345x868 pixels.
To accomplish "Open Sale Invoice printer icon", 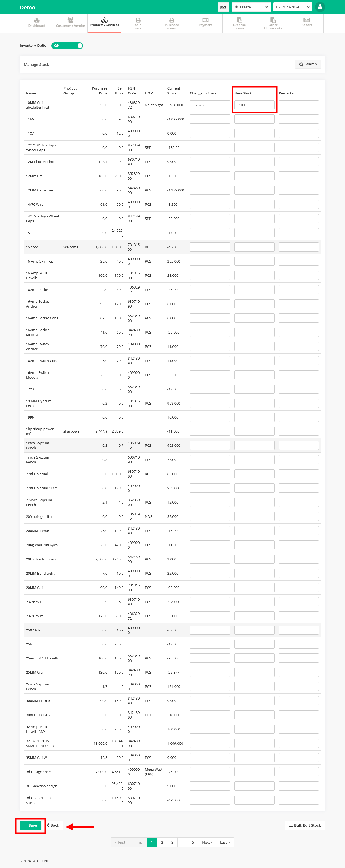I will (x=138, y=20).
